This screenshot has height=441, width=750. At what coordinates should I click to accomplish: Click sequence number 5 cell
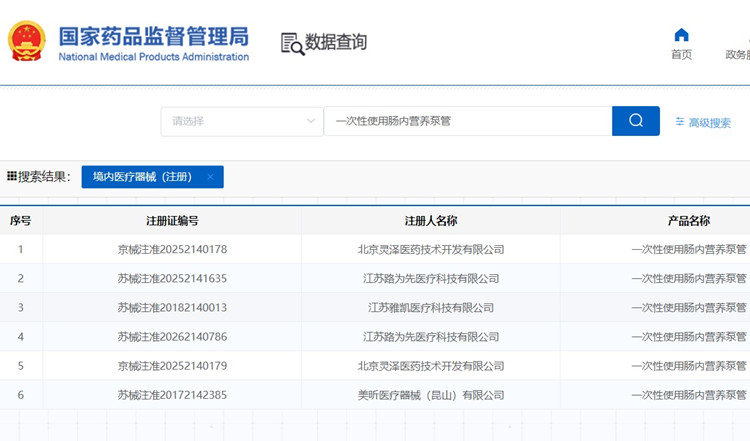(21, 366)
